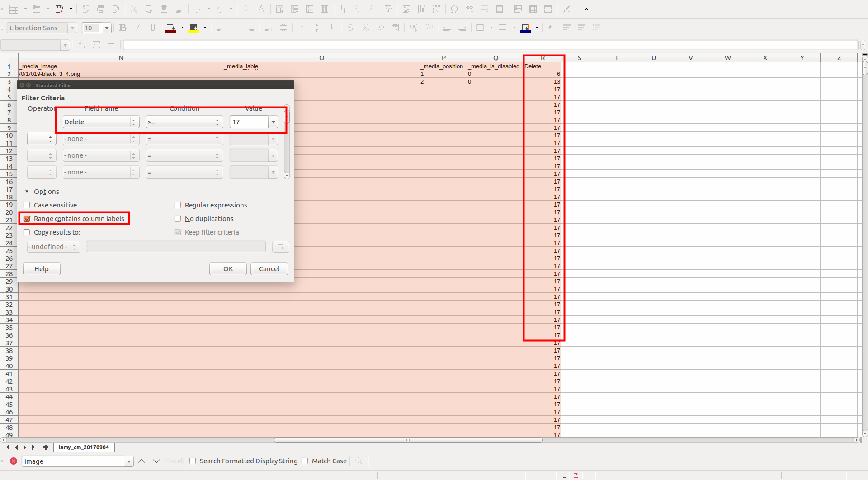The height and width of the screenshot is (480, 868).
Task: Click the Insert Image icon
Action: tap(406, 9)
